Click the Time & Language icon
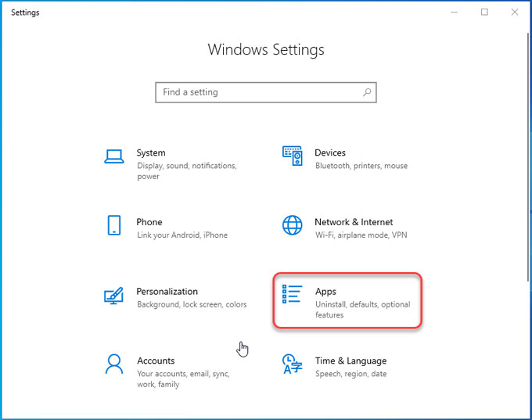The image size is (532, 420). point(292,364)
